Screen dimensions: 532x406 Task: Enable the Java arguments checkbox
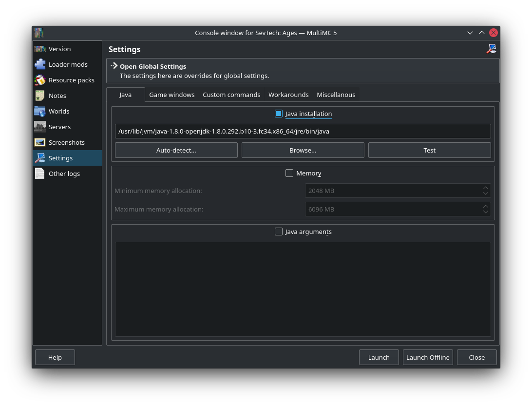279,232
